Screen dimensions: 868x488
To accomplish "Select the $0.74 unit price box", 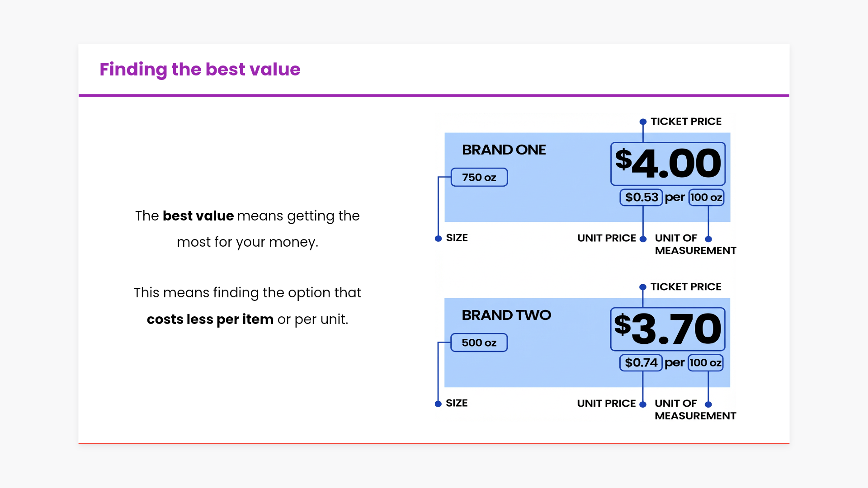I will click(641, 363).
